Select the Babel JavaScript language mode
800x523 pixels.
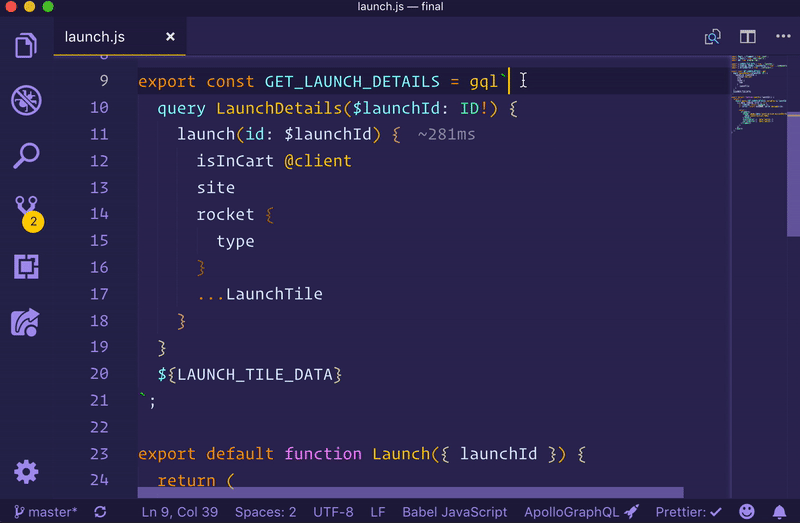tap(454, 512)
